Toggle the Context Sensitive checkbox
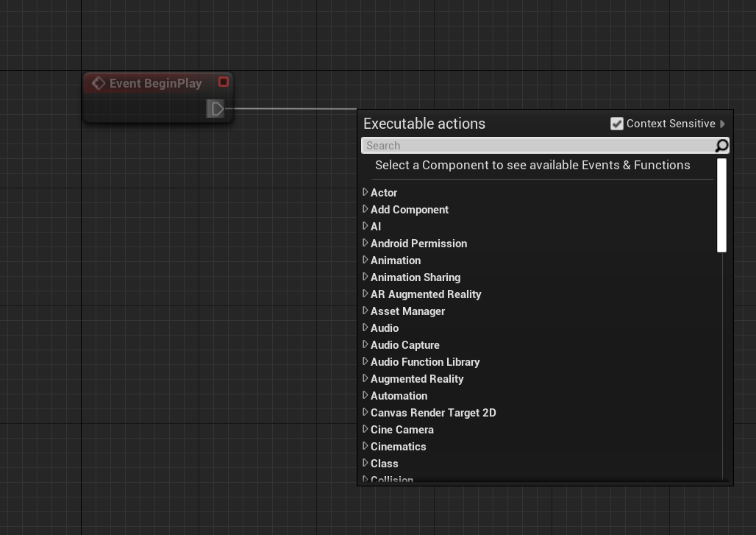This screenshot has height=535, width=756. click(617, 123)
